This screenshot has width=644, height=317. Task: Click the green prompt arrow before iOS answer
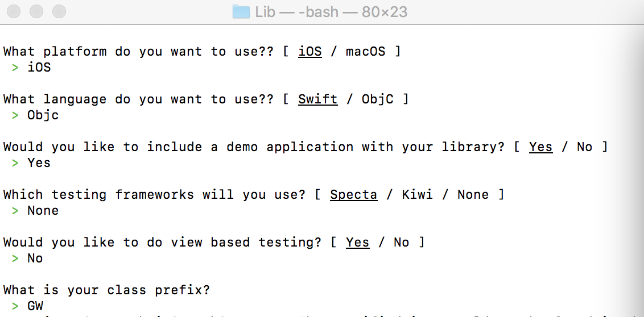[x=15, y=68]
